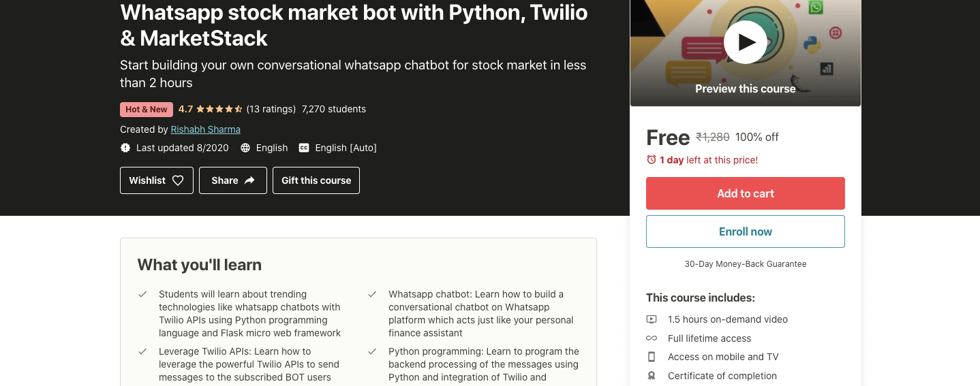Click This course includes heading

pos(701,297)
